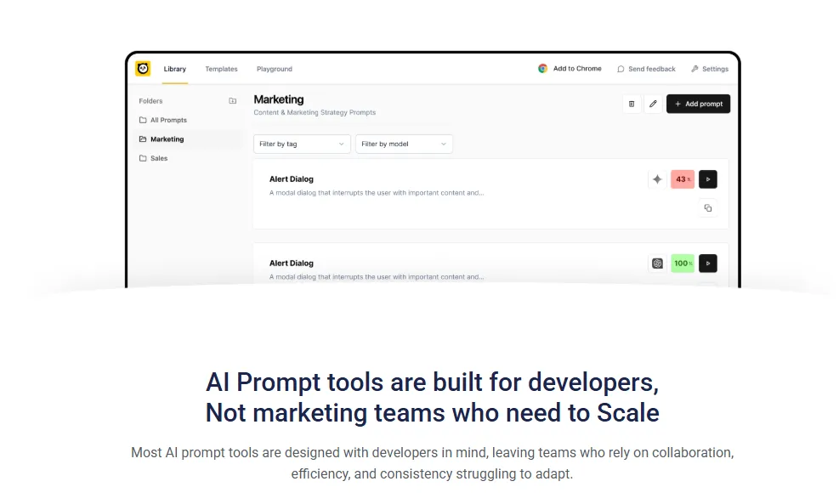The image size is (839, 504).
Task: Click the panda logo icon
Action: pos(143,69)
